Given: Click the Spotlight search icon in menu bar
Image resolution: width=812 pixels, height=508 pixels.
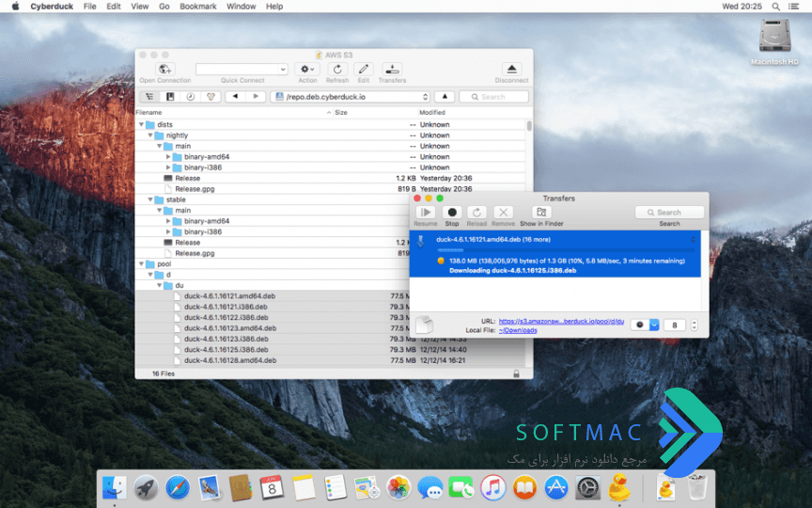Looking at the screenshot, I should tap(775, 7).
